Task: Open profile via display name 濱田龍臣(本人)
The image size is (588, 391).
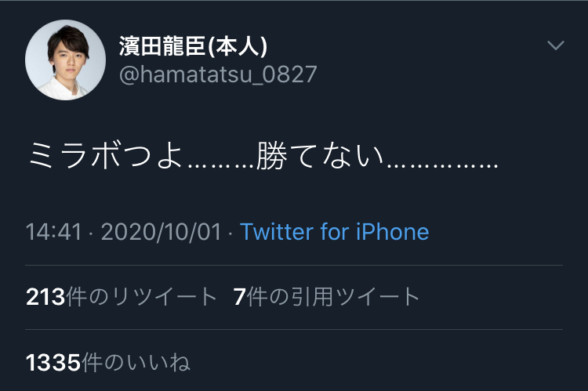Action: tap(194, 46)
